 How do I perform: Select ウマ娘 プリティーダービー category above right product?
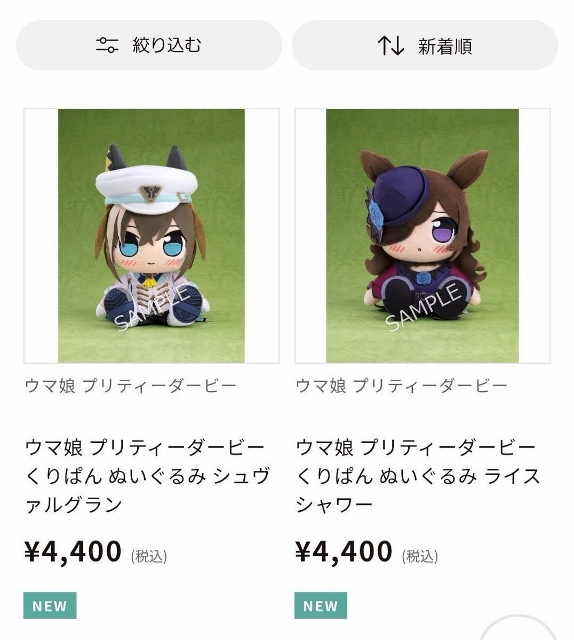click(401, 386)
